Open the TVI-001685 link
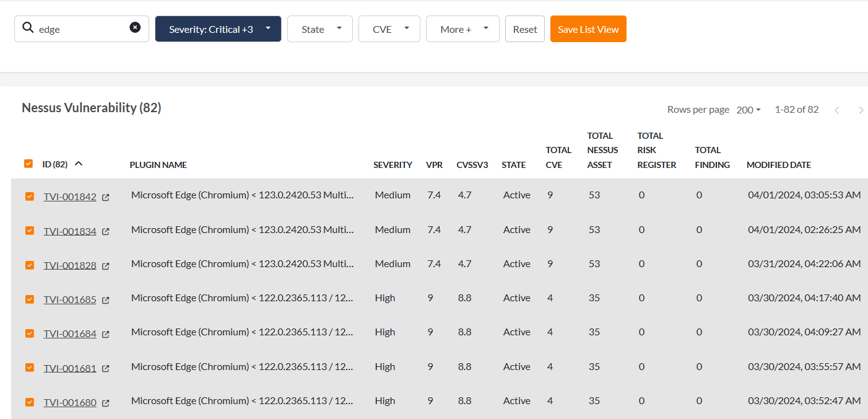Screen dimensions: 868x419 pyautogui.click(x=70, y=299)
